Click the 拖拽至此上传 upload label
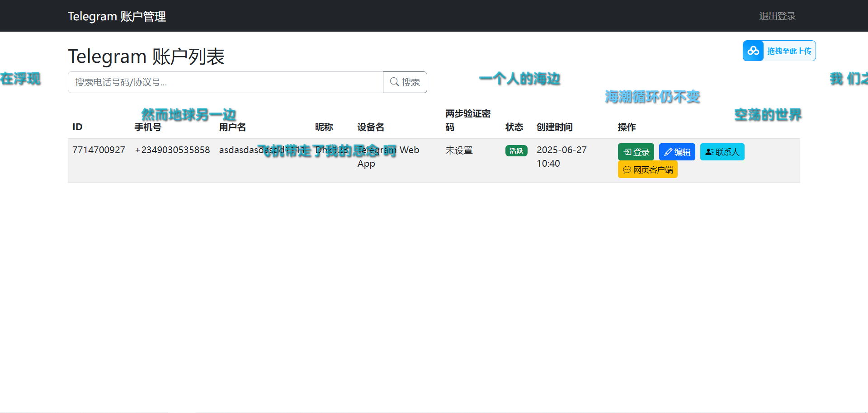The width and height of the screenshot is (868, 413). click(789, 51)
